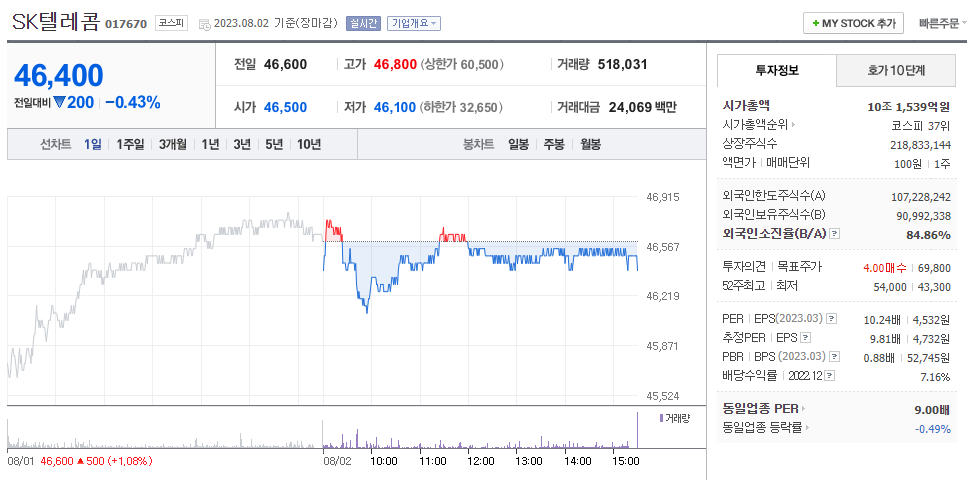Click the 46,915 price axis label
The height and width of the screenshot is (480, 969).
pos(662,198)
